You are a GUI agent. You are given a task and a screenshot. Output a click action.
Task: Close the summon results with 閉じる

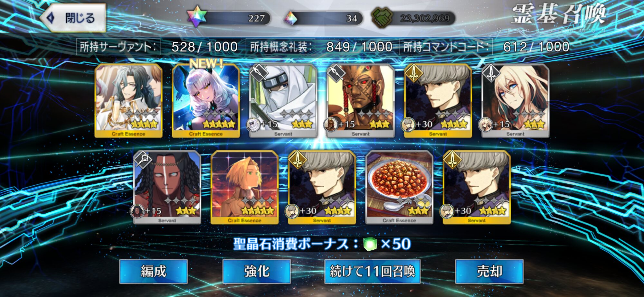click(73, 18)
